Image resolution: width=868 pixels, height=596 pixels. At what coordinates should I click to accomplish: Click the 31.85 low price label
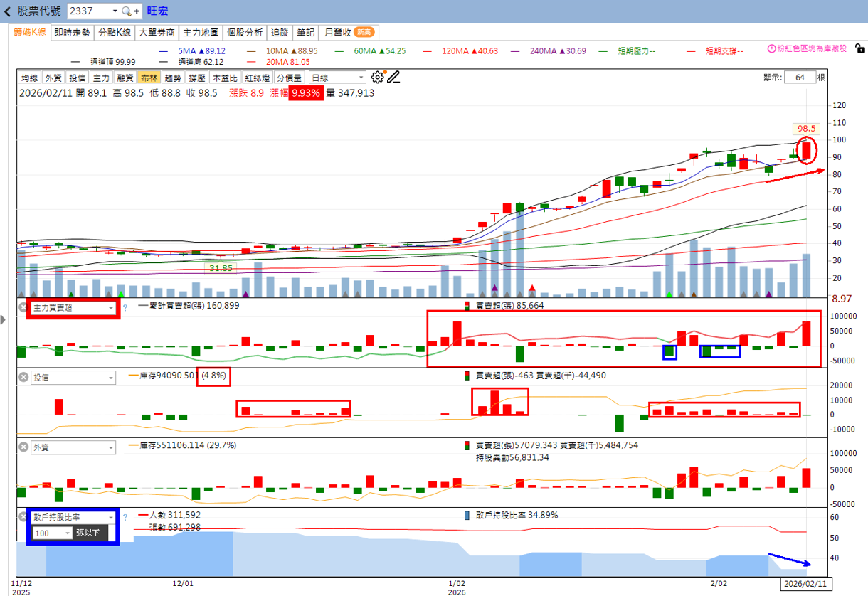point(221,268)
